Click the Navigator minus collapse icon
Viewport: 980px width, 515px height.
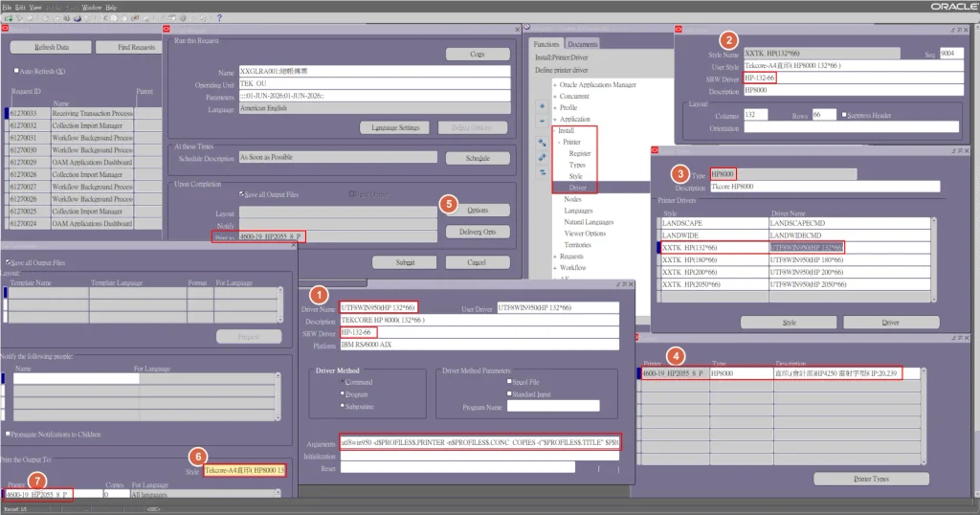[x=542, y=120]
